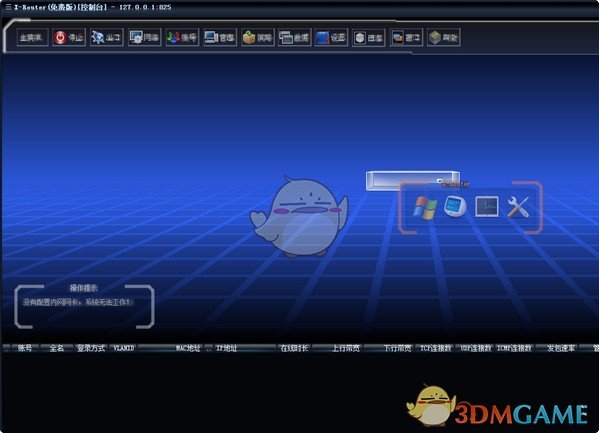Click the 账号 column header
Screen dimensions: 599x433
click(x=25, y=348)
